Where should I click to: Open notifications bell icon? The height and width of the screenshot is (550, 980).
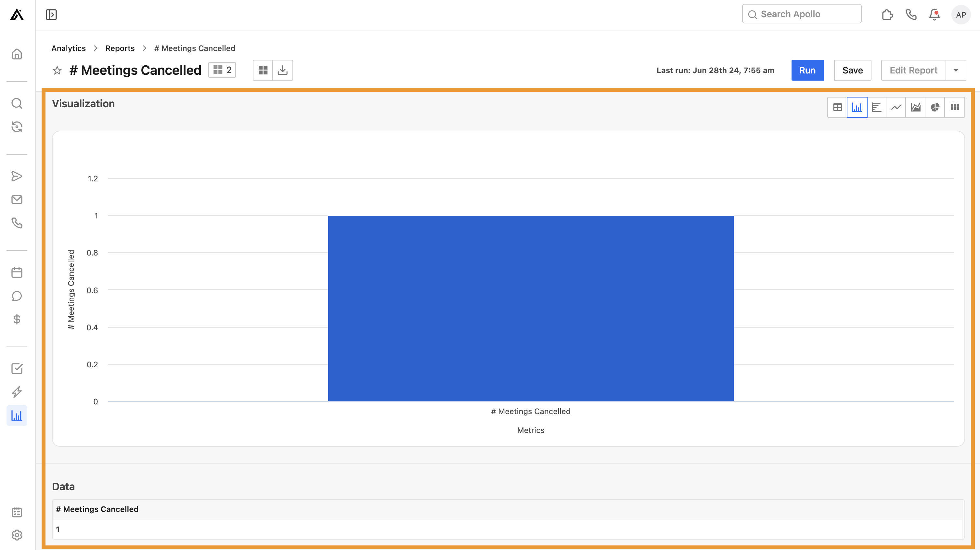point(935,14)
